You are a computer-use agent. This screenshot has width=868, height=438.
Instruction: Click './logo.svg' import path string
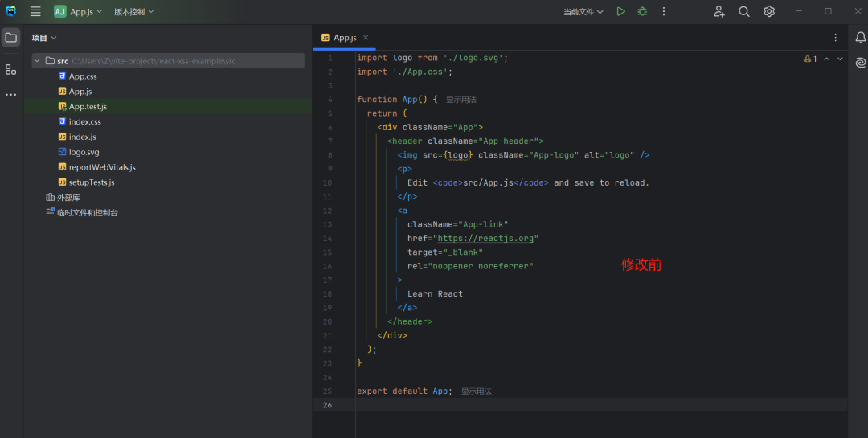[473, 58]
